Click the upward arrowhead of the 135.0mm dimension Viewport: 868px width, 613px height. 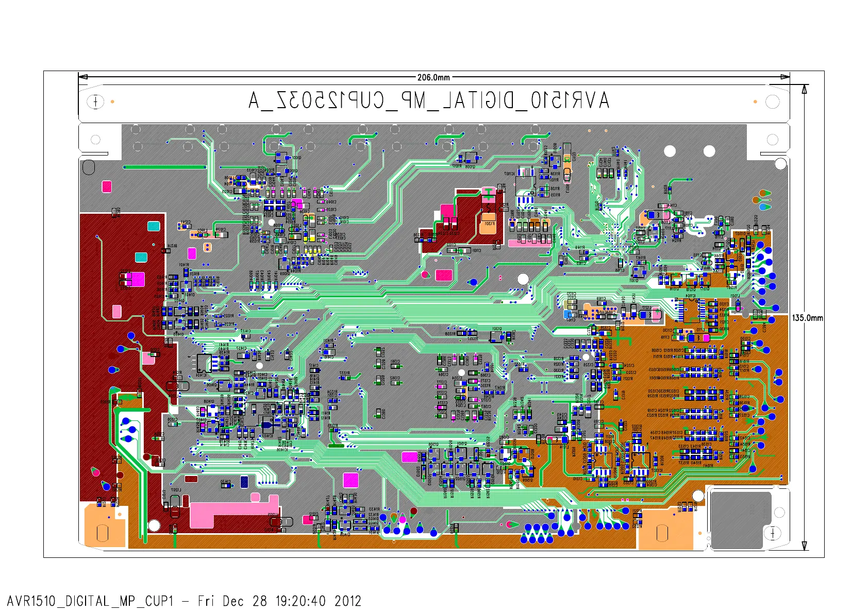click(804, 90)
